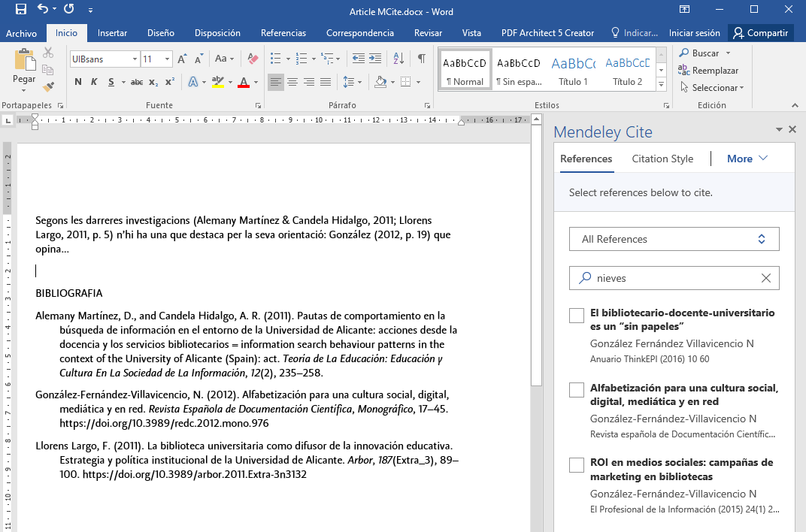This screenshot has height=532, width=806.
Task: Decrease the paragraph indent
Action: (359, 59)
